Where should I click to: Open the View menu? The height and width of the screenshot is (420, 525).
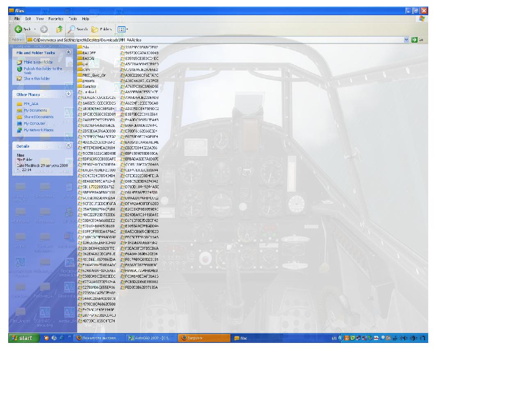[x=40, y=18]
